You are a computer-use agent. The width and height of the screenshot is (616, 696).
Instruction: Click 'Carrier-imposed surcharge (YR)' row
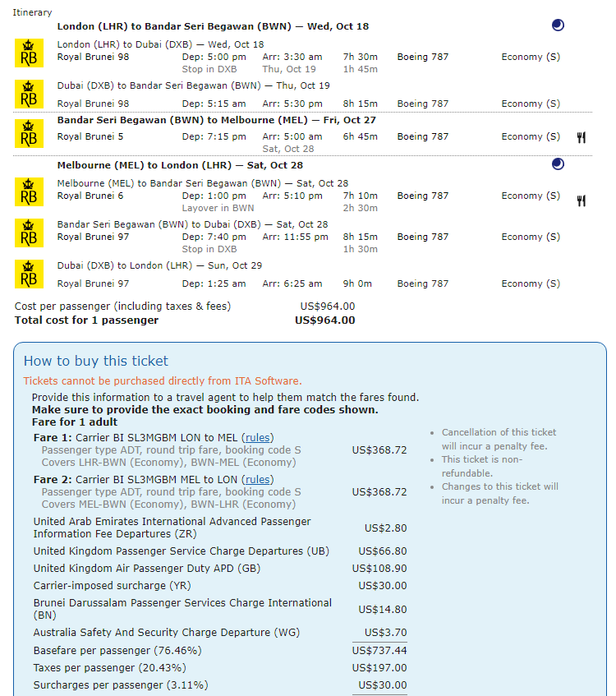[x=220, y=585]
